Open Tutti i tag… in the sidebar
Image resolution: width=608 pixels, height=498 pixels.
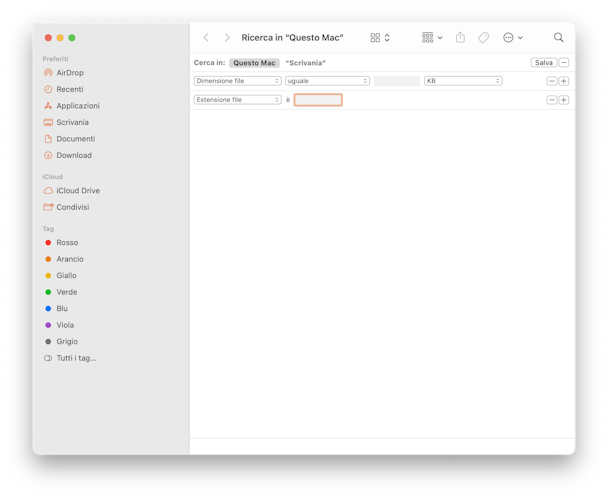point(76,358)
